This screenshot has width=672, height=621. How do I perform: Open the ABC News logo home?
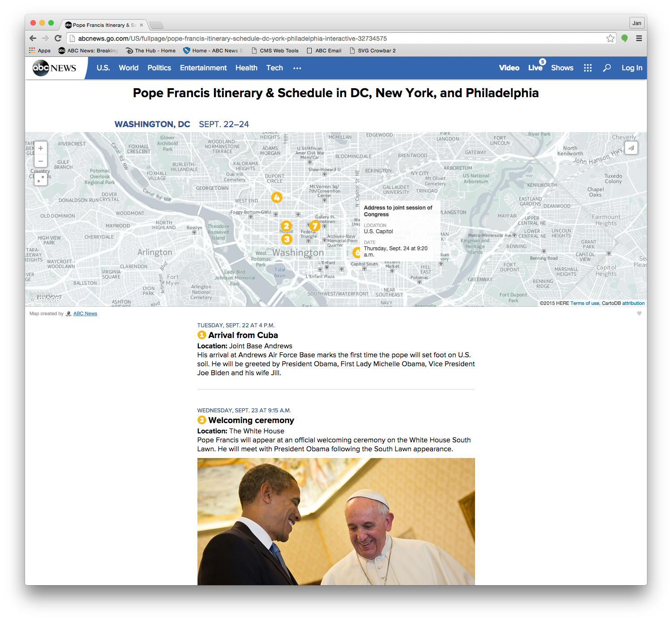pyautogui.click(x=55, y=68)
